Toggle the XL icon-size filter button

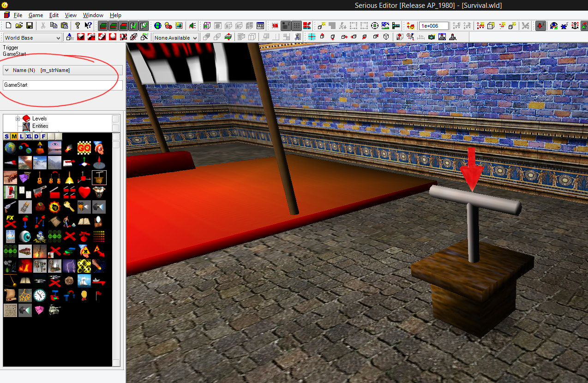(x=29, y=136)
